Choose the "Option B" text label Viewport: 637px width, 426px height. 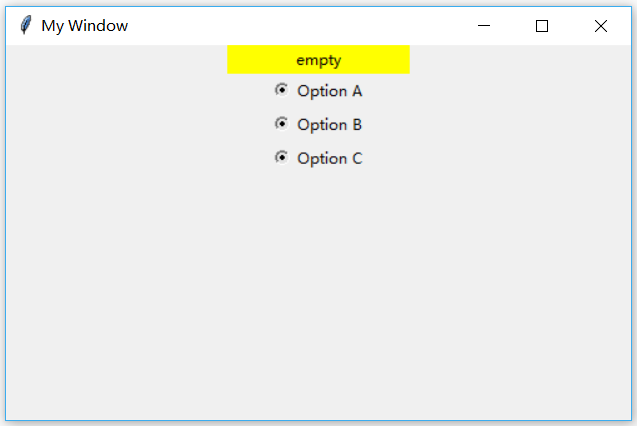(329, 125)
